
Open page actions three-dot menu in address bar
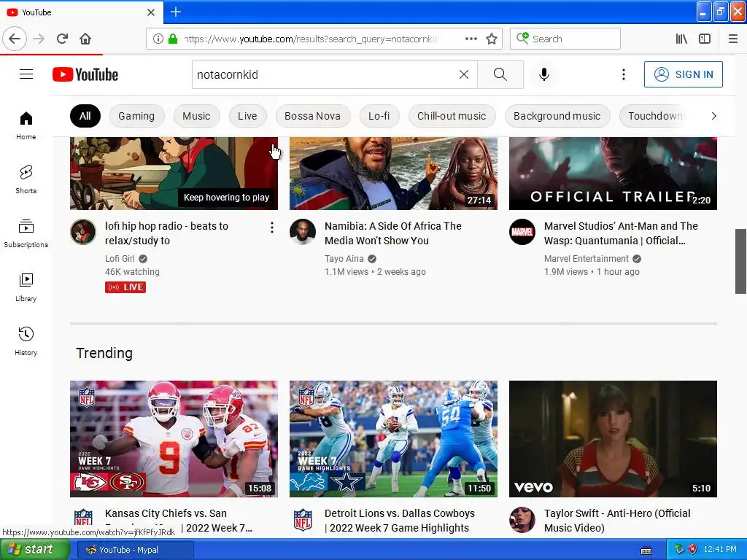[x=471, y=39]
